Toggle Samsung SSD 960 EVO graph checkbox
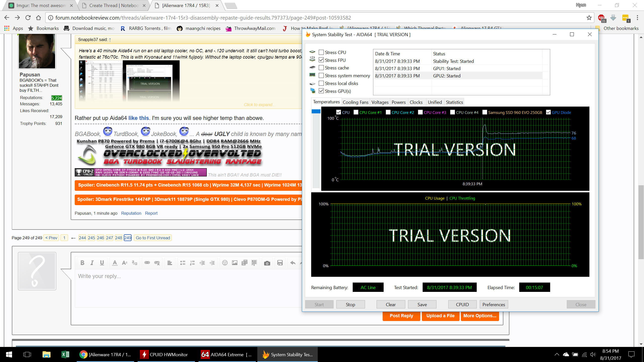 click(485, 112)
